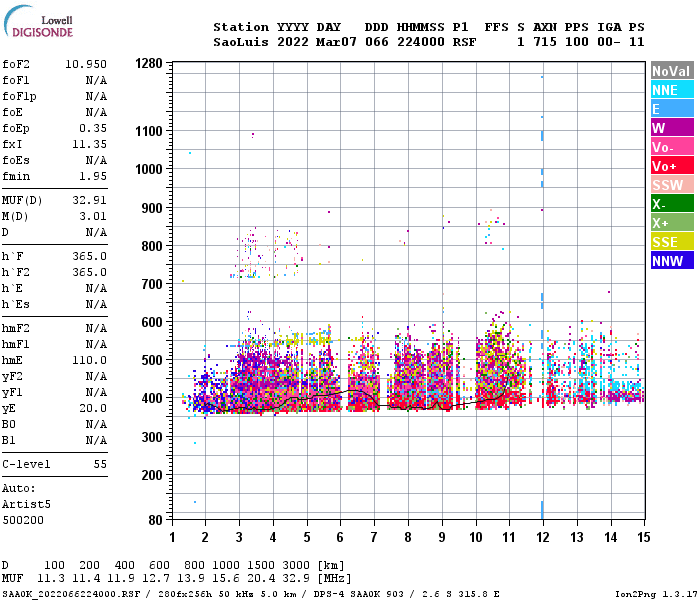Select the SSE yellow legend swatch
Screen dimensions: 700x600
coord(672,242)
